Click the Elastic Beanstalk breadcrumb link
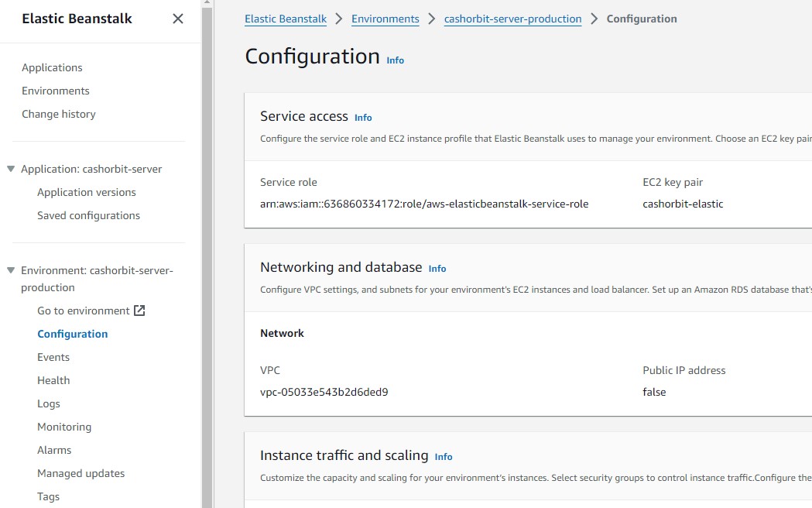812x508 pixels. [x=286, y=19]
